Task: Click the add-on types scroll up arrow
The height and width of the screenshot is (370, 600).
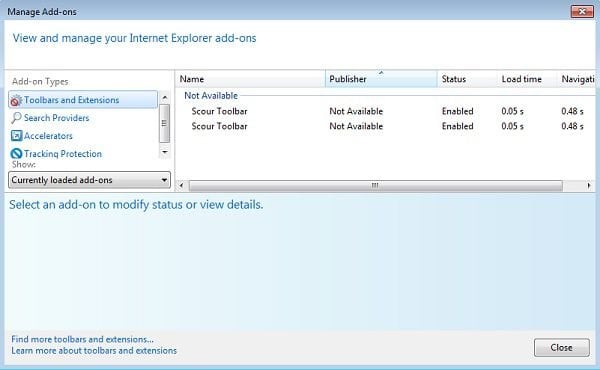Action: tap(165, 97)
